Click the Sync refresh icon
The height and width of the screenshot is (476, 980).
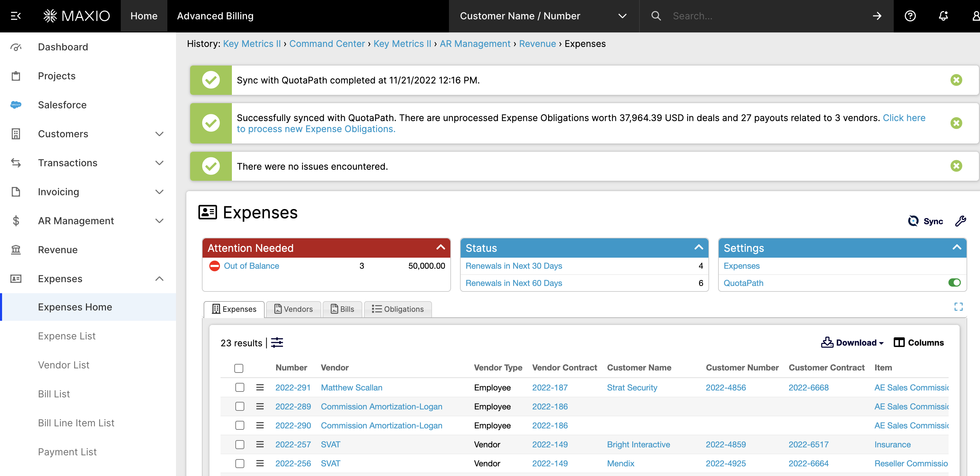pos(913,221)
